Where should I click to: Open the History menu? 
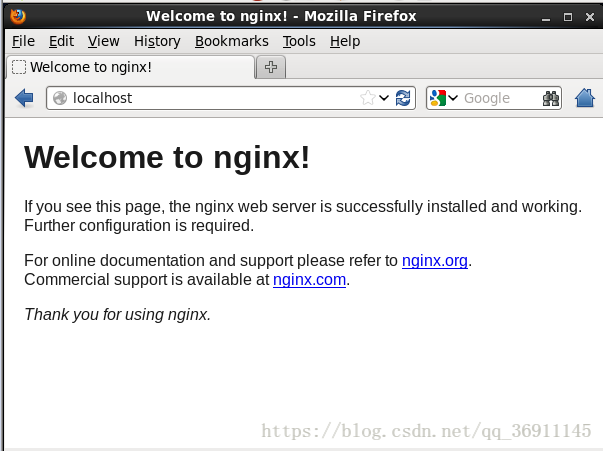(157, 41)
